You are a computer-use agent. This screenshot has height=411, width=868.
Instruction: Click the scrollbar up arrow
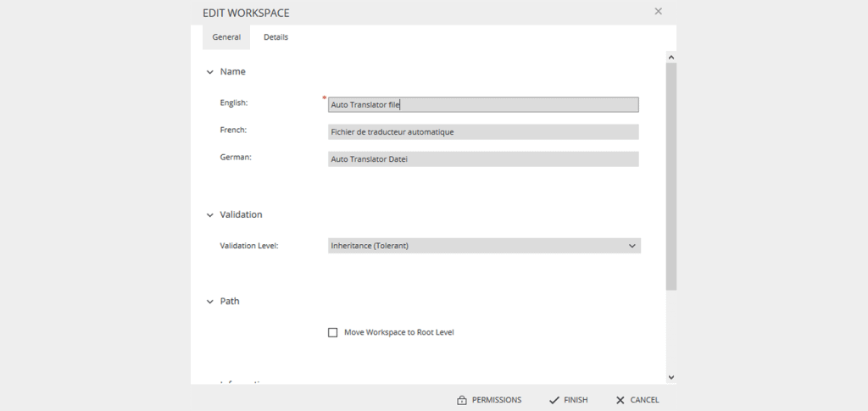click(x=670, y=58)
